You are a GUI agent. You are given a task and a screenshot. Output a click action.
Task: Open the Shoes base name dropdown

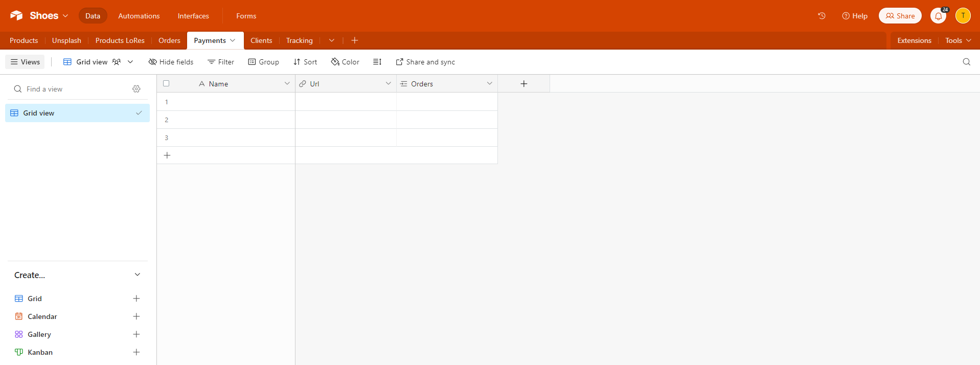point(49,16)
